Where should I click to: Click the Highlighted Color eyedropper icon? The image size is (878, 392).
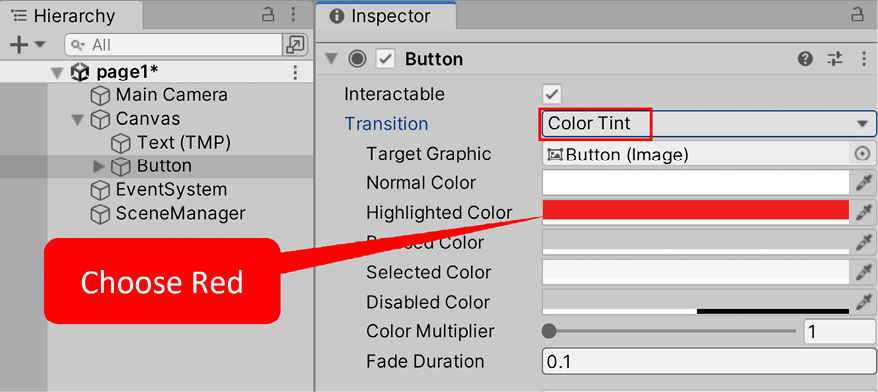(864, 212)
